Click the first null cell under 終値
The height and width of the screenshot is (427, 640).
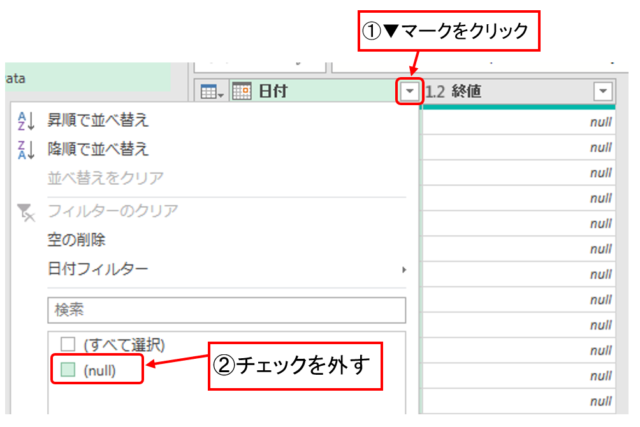click(x=518, y=122)
